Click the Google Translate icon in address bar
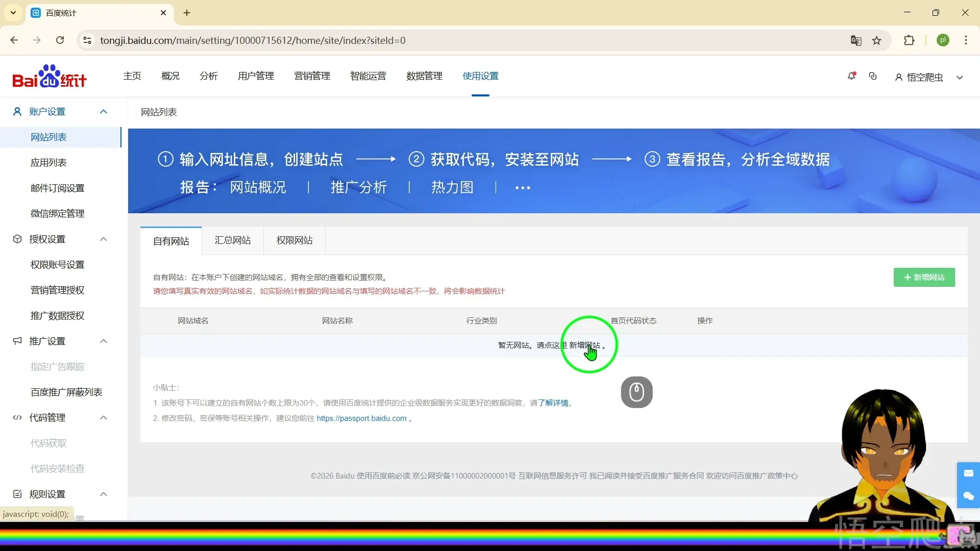 856,40
